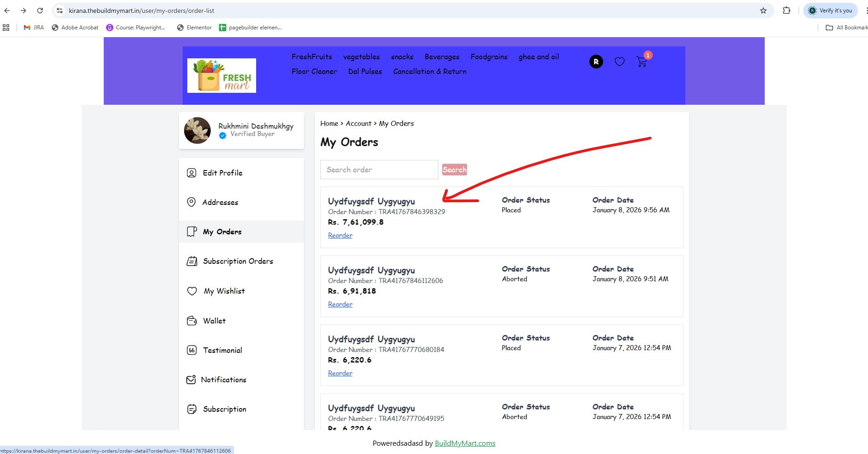Click Home in the breadcrumb
Image resolution: width=868 pixels, height=454 pixels.
[329, 123]
